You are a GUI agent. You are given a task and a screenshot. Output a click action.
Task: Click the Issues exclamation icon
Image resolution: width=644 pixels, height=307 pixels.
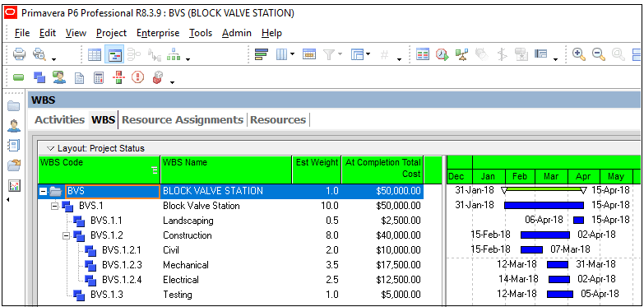(137, 77)
